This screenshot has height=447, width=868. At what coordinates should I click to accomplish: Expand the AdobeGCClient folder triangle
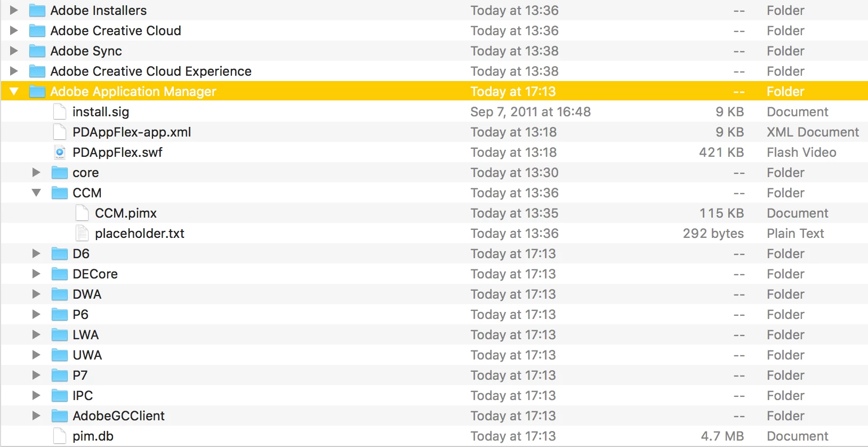(x=36, y=416)
